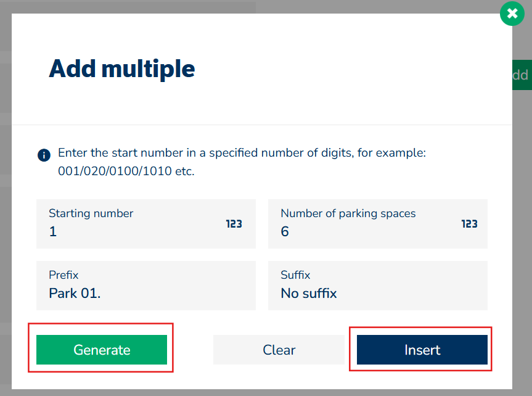Click the info icon beside the instructions
The width and height of the screenshot is (532, 396).
(x=44, y=154)
